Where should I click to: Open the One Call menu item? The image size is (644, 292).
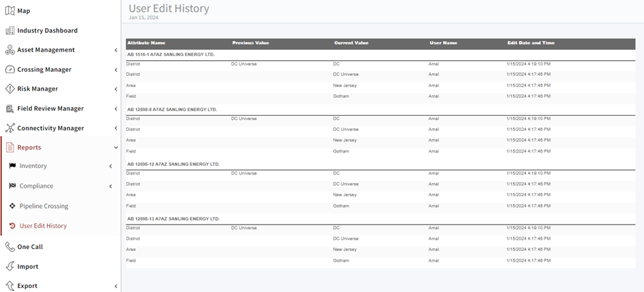tap(30, 247)
